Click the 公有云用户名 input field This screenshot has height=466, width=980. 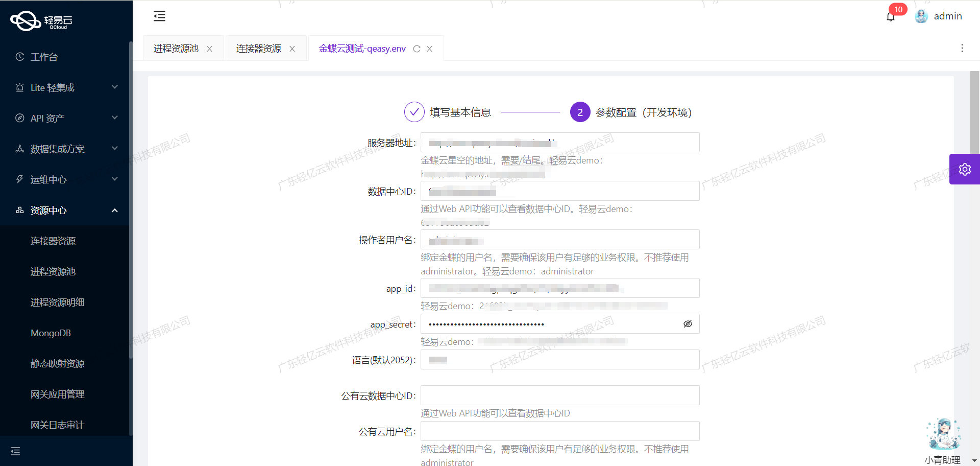coord(560,431)
